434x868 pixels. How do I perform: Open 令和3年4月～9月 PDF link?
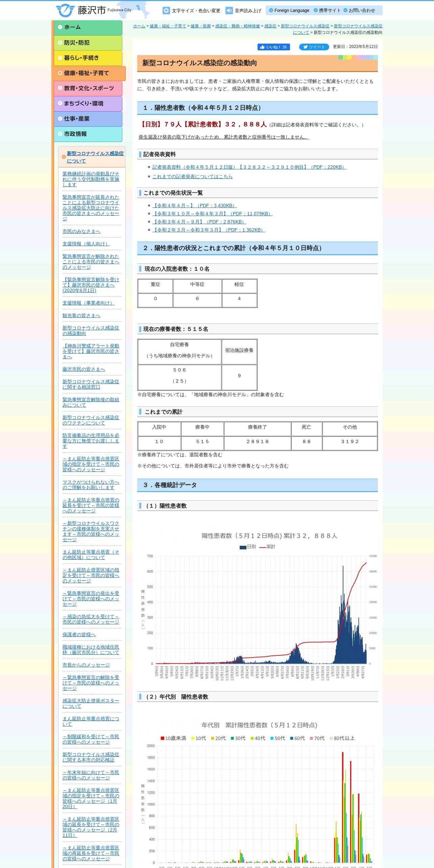199,222
